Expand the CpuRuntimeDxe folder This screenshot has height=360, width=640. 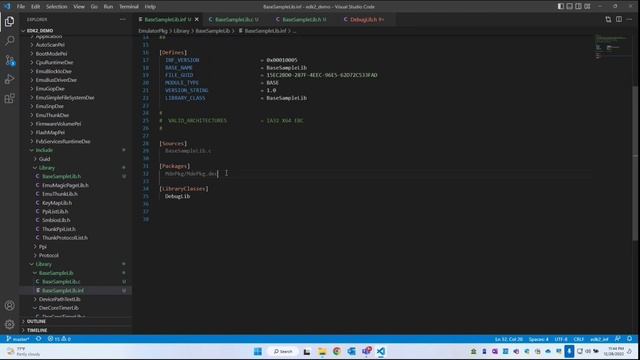pyautogui.click(x=54, y=62)
